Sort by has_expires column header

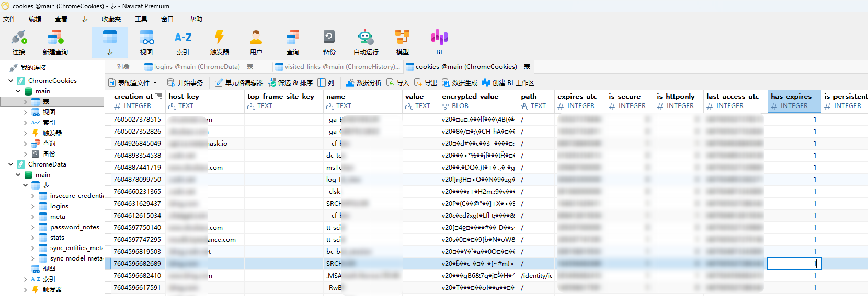coord(791,97)
